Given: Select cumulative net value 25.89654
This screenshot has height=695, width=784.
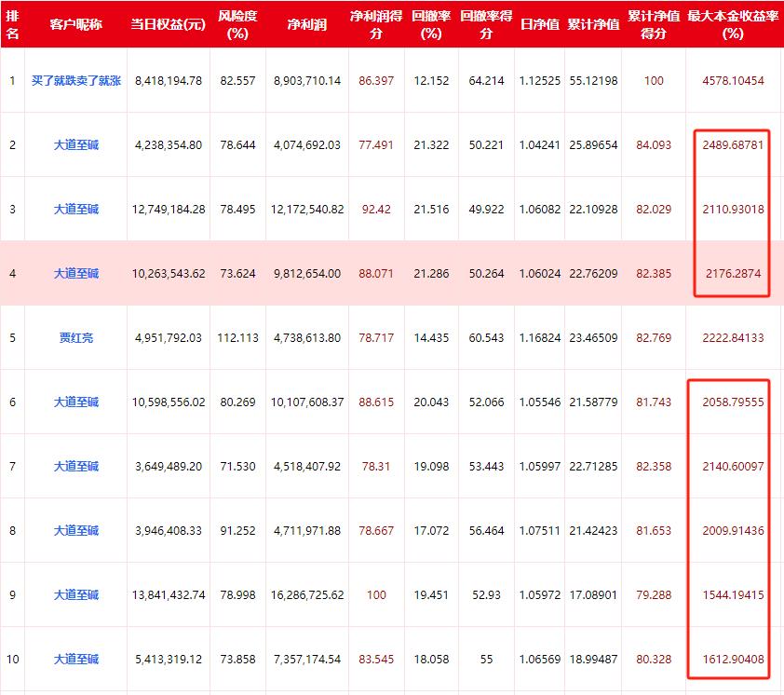Looking at the screenshot, I should tap(593, 145).
